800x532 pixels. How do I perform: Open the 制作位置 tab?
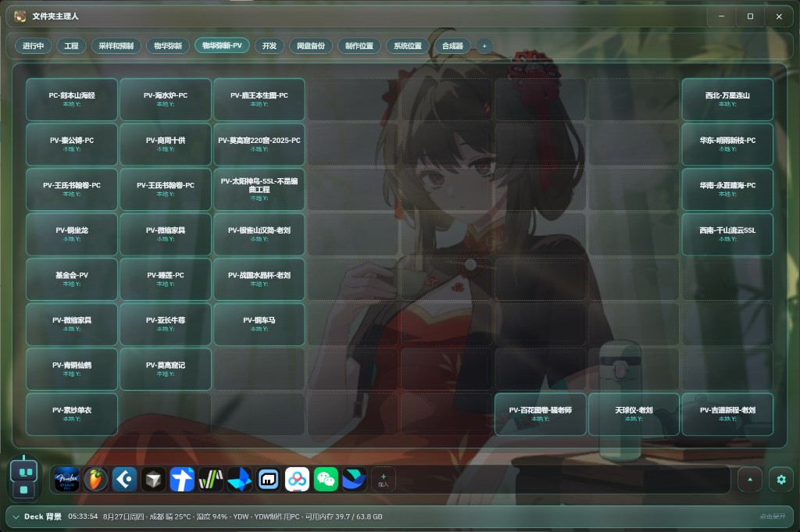pos(359,46)
